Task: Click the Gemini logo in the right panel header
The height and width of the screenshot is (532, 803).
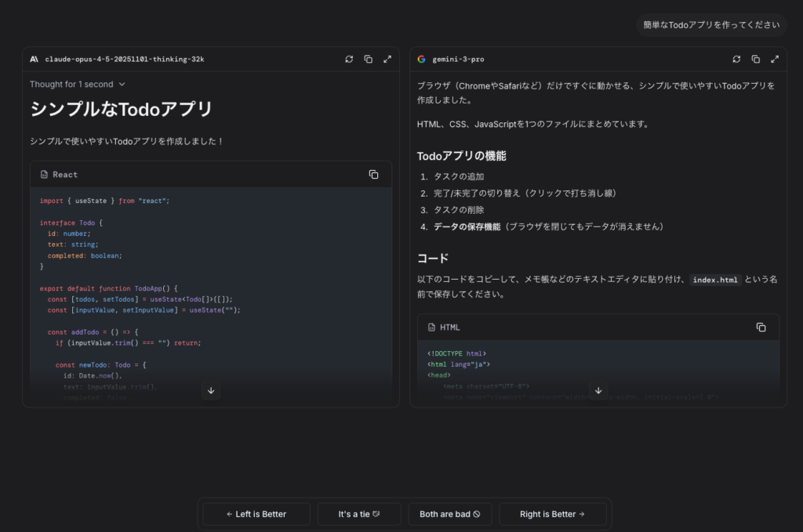Action: pos(421,59)
